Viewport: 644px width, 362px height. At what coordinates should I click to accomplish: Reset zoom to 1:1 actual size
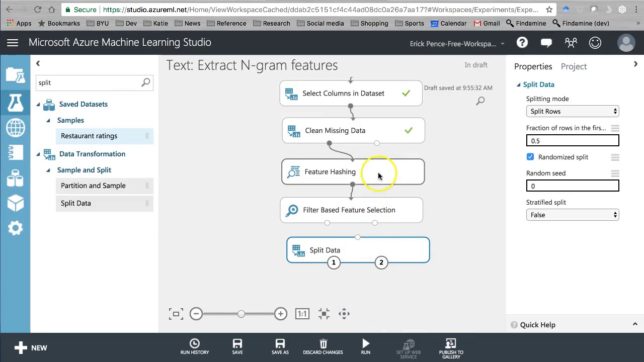point(302,314)
